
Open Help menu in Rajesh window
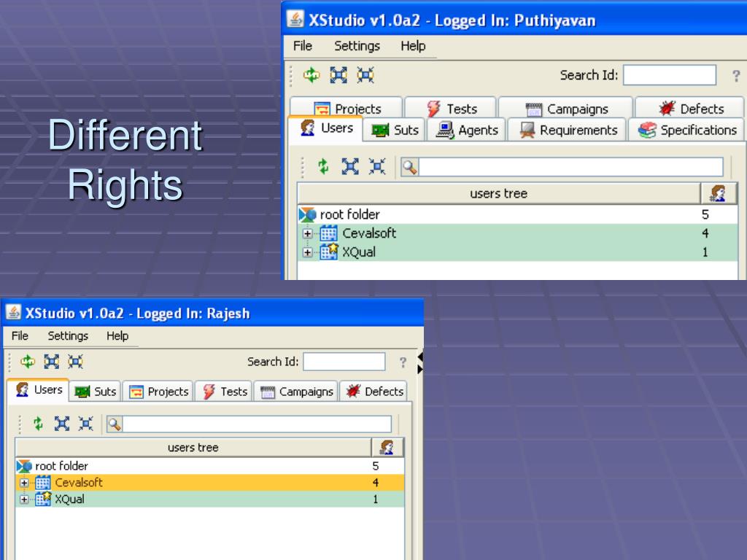(117, 335)
